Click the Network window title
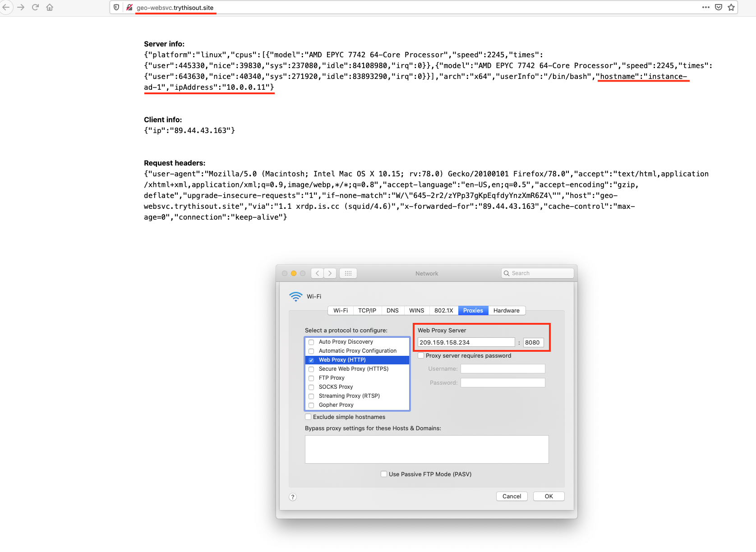Screen dimensions: 756x552 [x=427, y=274]
